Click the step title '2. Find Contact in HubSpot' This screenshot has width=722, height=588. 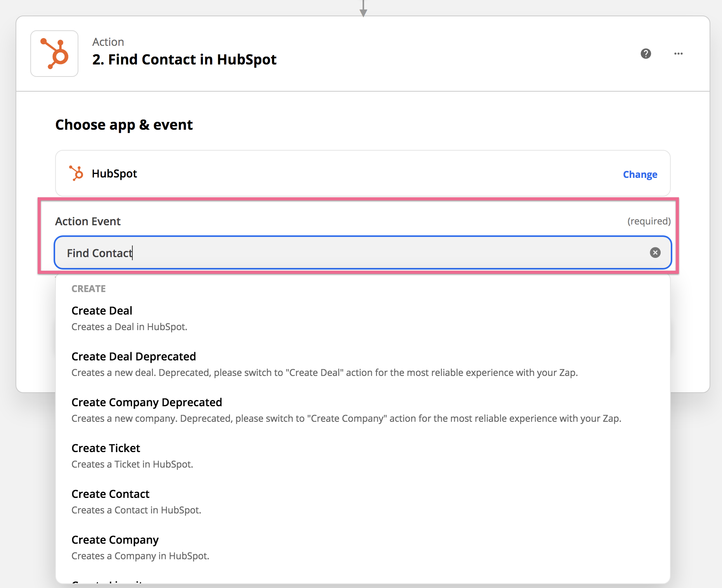point(184,59)
